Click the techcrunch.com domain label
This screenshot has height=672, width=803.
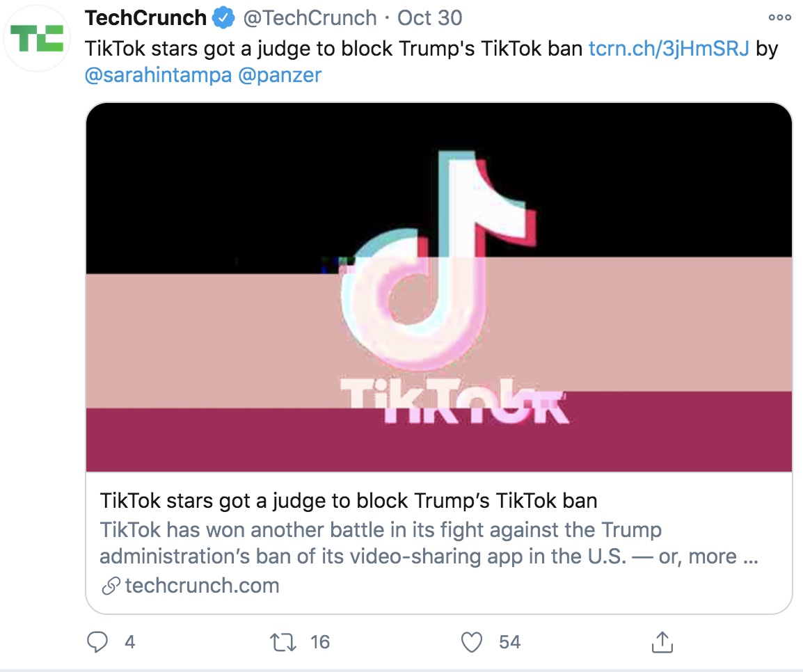pyautogui.click(x=202, y=586)
